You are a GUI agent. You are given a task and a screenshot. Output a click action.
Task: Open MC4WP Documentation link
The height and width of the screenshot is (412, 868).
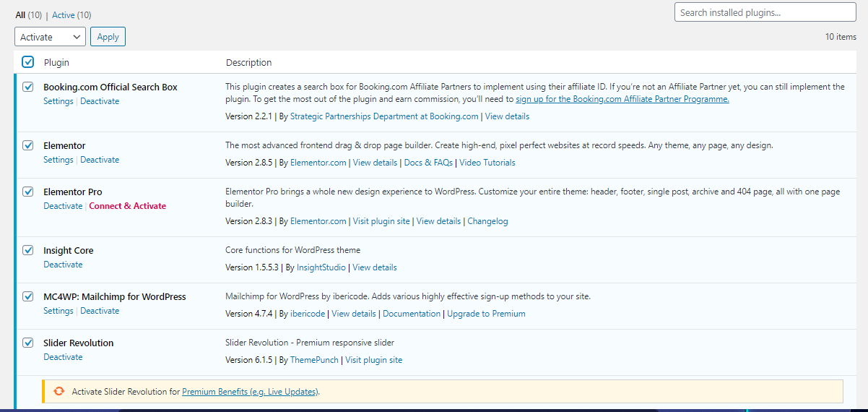tap(412, 314)
